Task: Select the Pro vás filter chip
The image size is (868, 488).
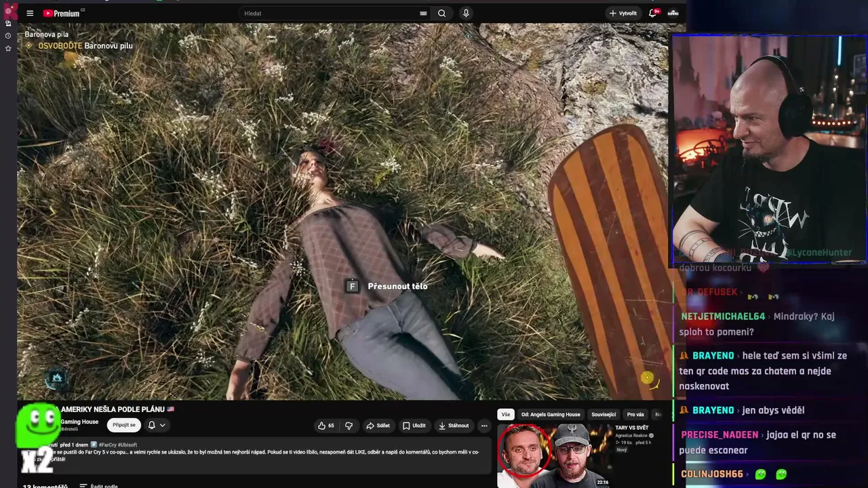Action: point(635,414)
